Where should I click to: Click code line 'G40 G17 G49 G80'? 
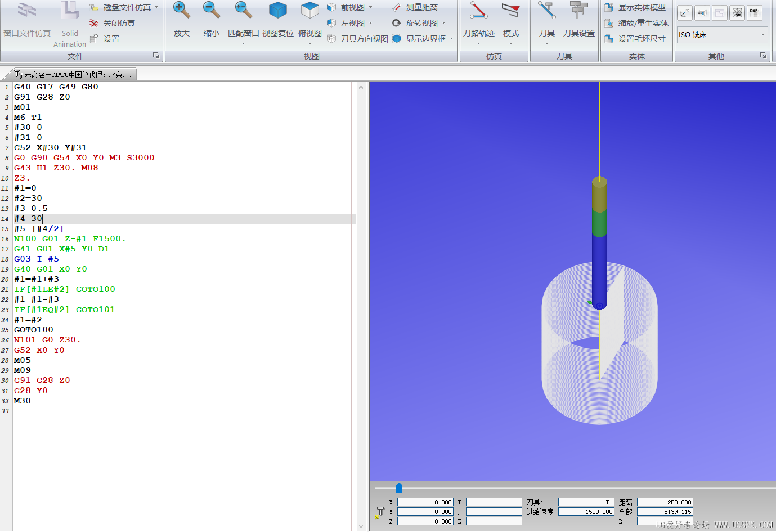pos(56,87)
